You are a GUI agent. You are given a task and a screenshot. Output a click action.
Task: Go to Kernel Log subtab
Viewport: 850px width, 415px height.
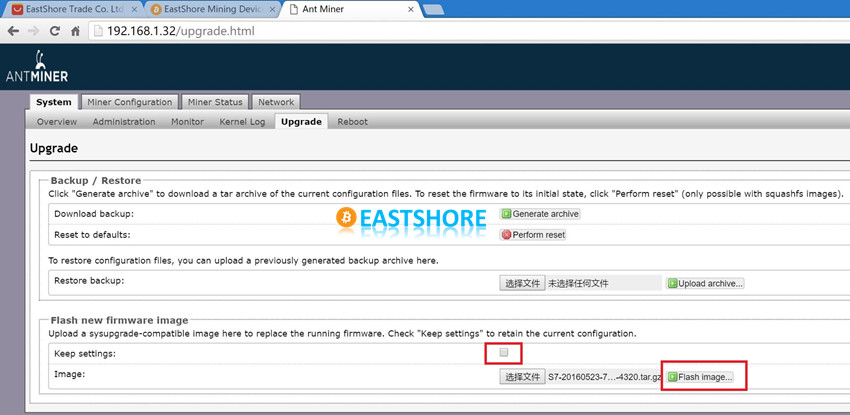pyautogui.click(x=242, y=122)
